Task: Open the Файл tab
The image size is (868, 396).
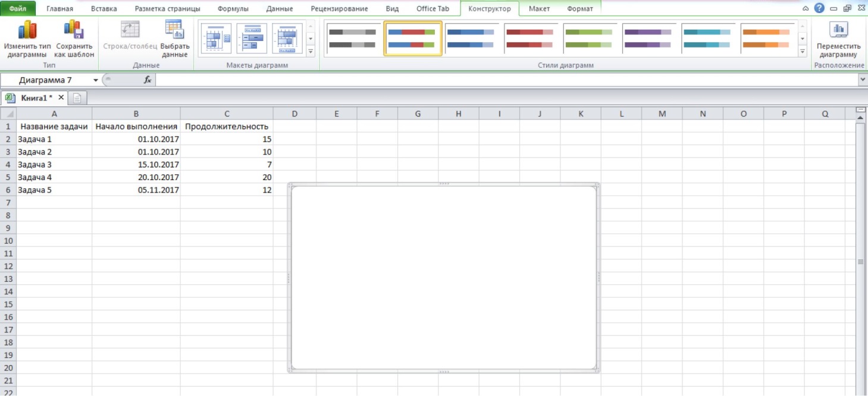Action: tap(18, 9)
